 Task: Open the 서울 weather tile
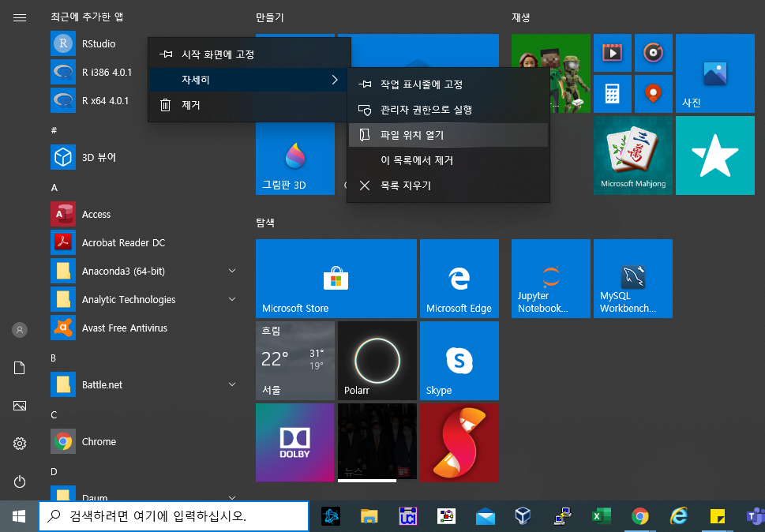pyautogui.click(x=295, y=361)
